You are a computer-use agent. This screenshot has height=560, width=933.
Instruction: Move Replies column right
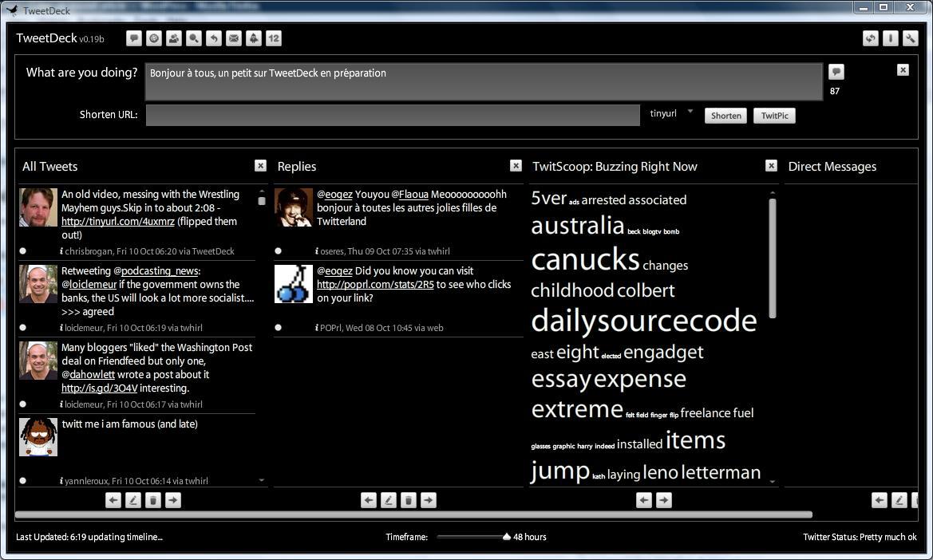429,500
